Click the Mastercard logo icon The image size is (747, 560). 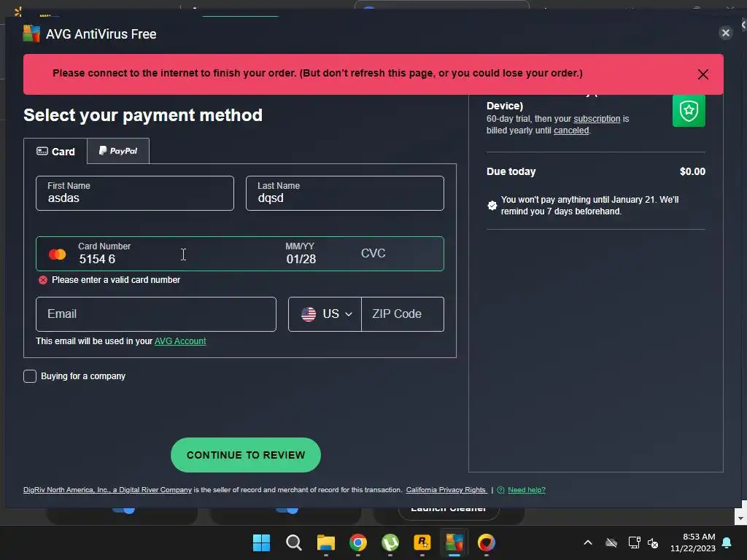pyautogui.click(x=58, y=254)
